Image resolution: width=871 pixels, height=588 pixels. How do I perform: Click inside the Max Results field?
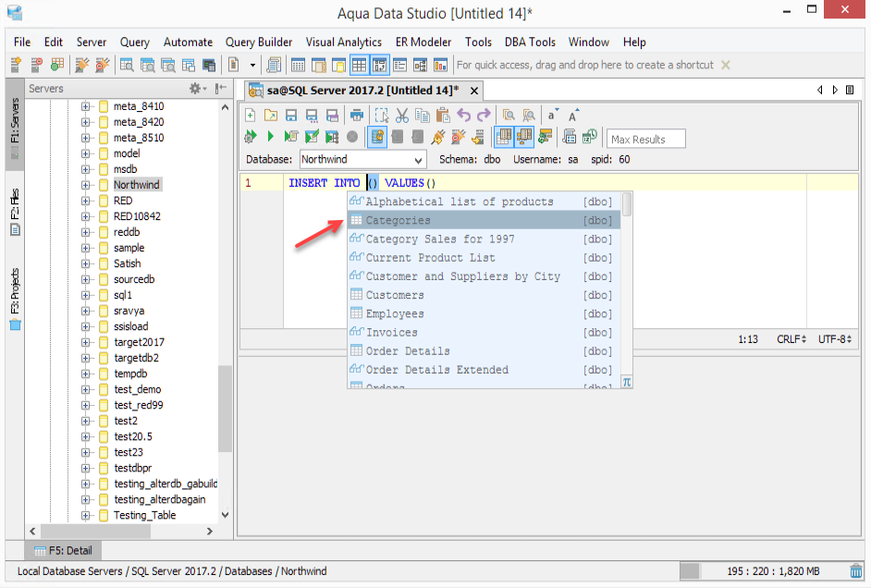(645, 140)
